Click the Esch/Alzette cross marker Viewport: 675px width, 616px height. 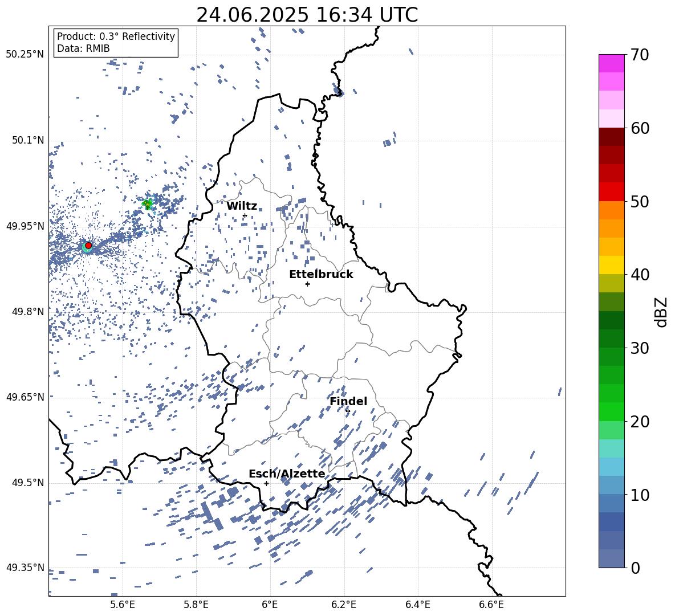[x=266, y=483]
